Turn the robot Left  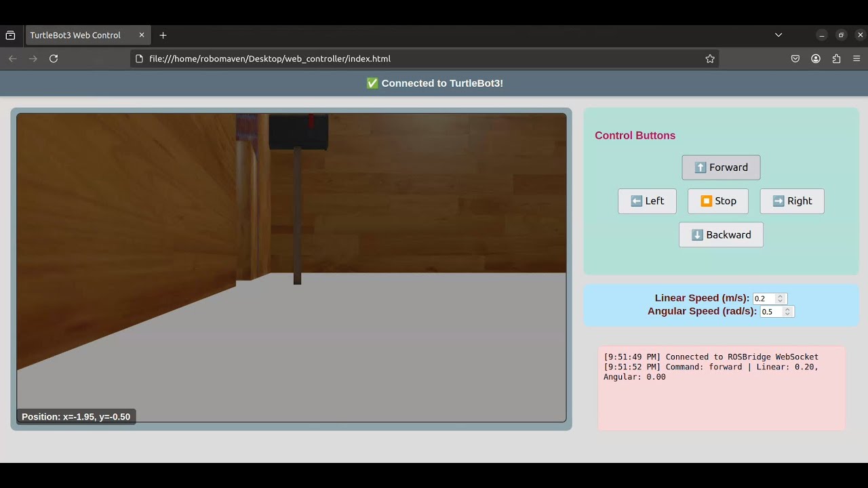coord(647,201)
